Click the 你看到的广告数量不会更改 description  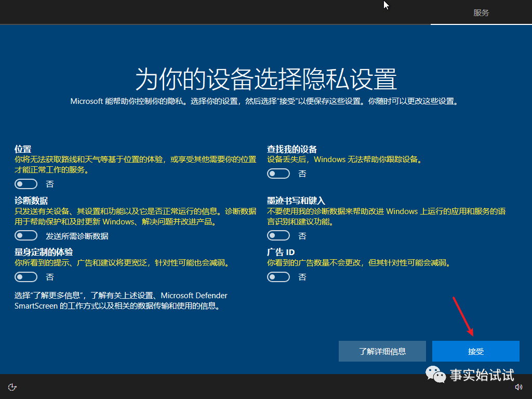(x=359, y=263)
